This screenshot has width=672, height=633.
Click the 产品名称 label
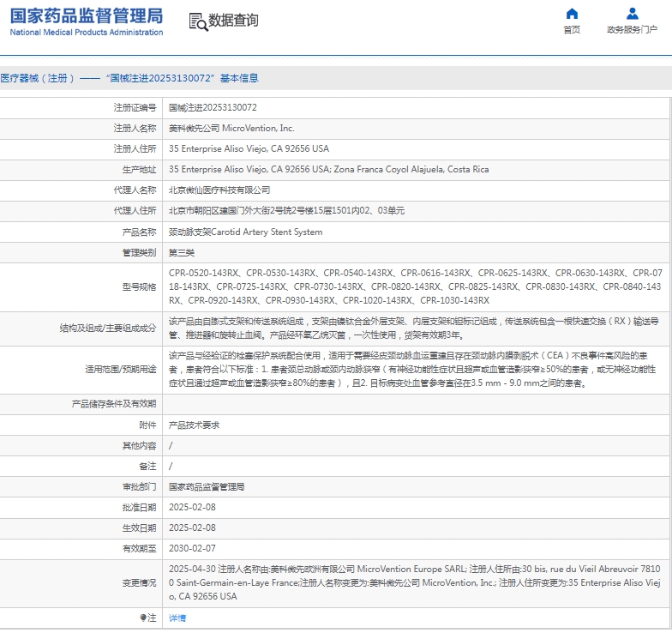coord(139,232)
